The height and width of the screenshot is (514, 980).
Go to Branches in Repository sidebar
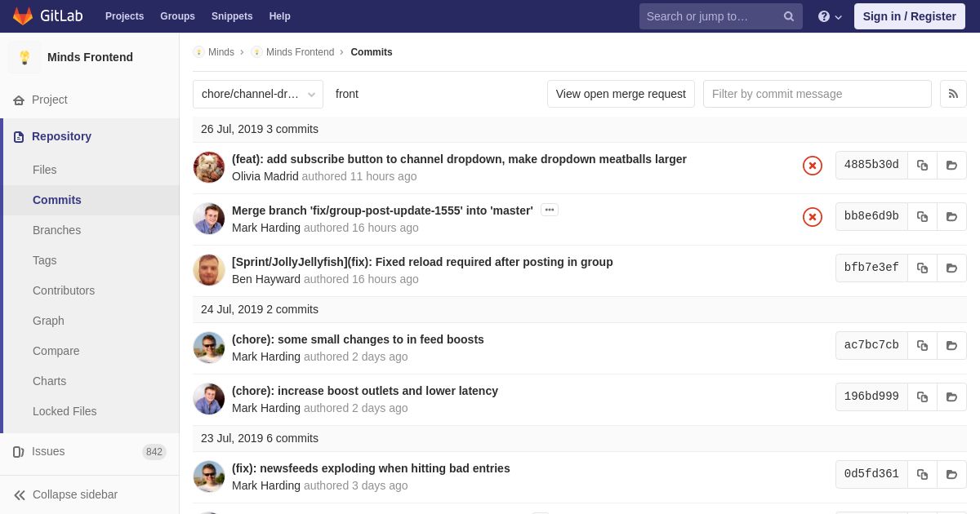pos(56,230)
